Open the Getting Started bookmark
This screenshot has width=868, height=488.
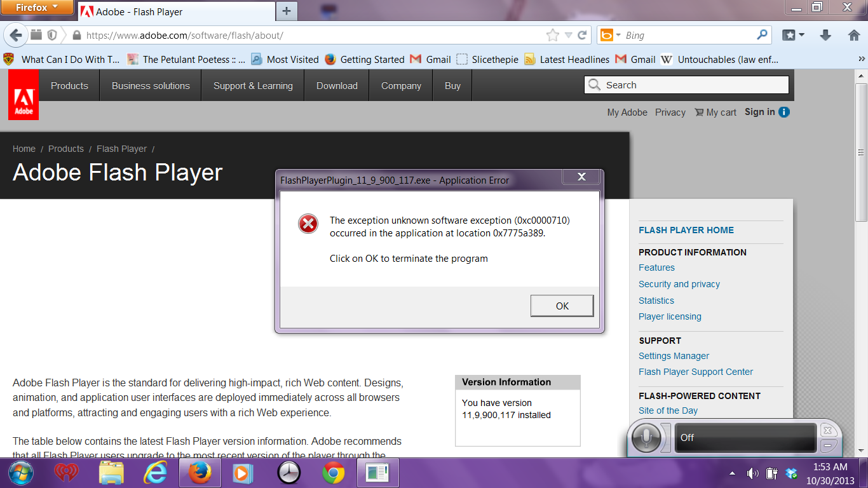point(364,59)
